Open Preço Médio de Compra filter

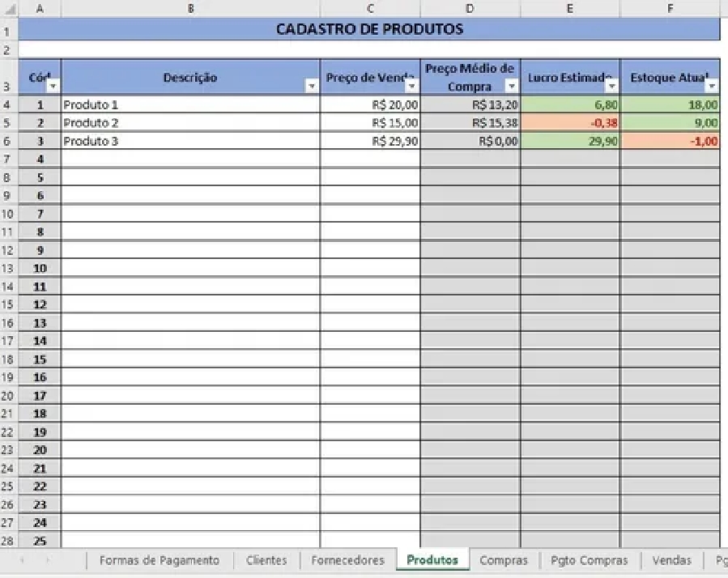pyautogui.click(x=511, y=86)
